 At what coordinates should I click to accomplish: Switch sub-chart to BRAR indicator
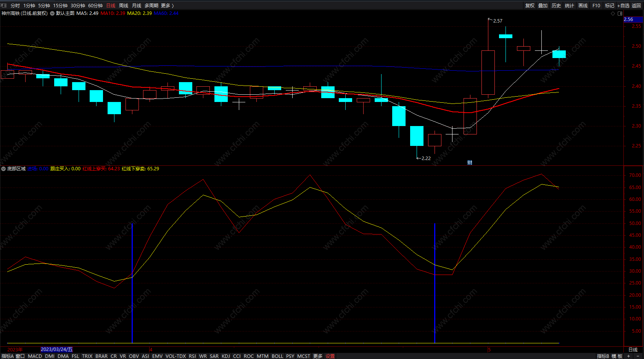(101, 356)
